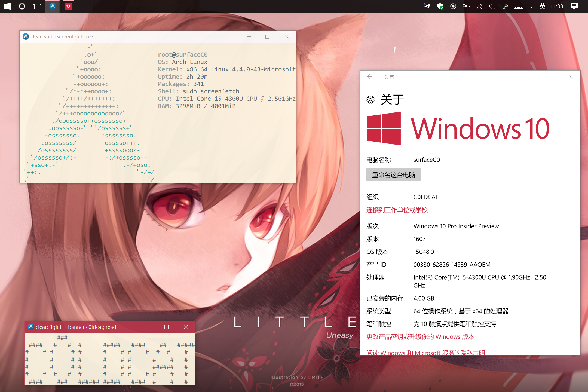Image resolution: width=588 pixels, height=392 pixels.
Task: Click the Windows Defender shield tray icon
Action: coord(440,6)
